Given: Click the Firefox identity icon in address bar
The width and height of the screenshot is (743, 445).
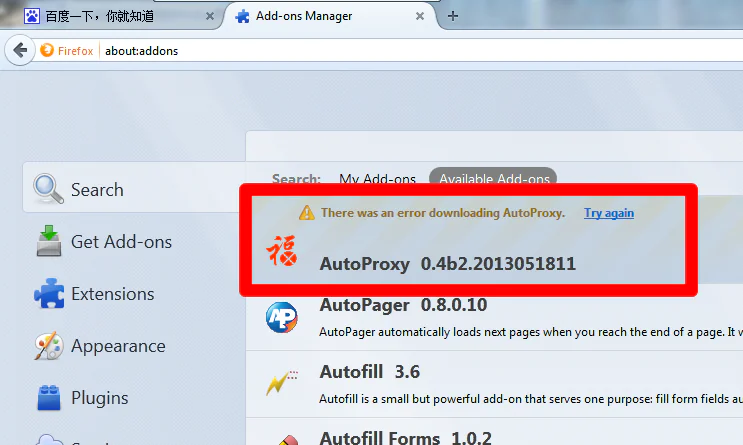Looking at the screenshot, I should (x=47, y=51).
